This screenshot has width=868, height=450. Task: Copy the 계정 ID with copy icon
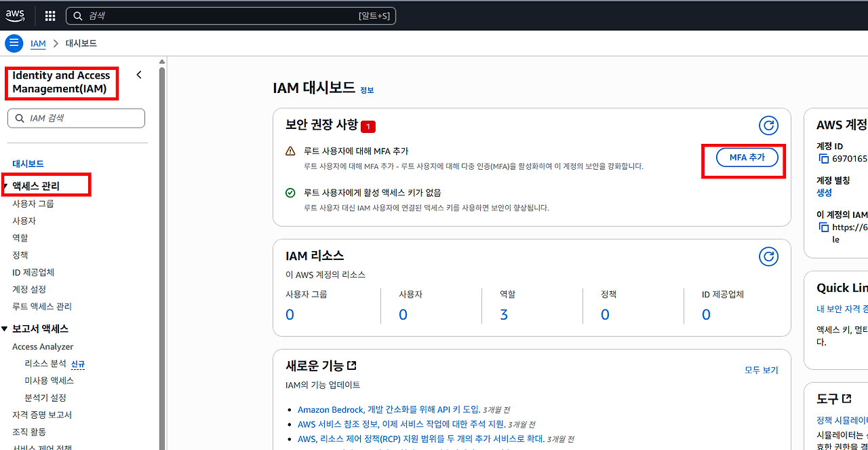(824, 159)
